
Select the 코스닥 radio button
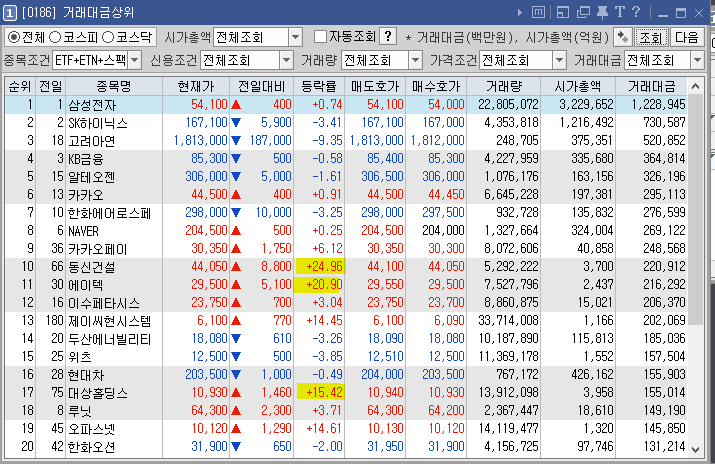(x=108, y=37)
